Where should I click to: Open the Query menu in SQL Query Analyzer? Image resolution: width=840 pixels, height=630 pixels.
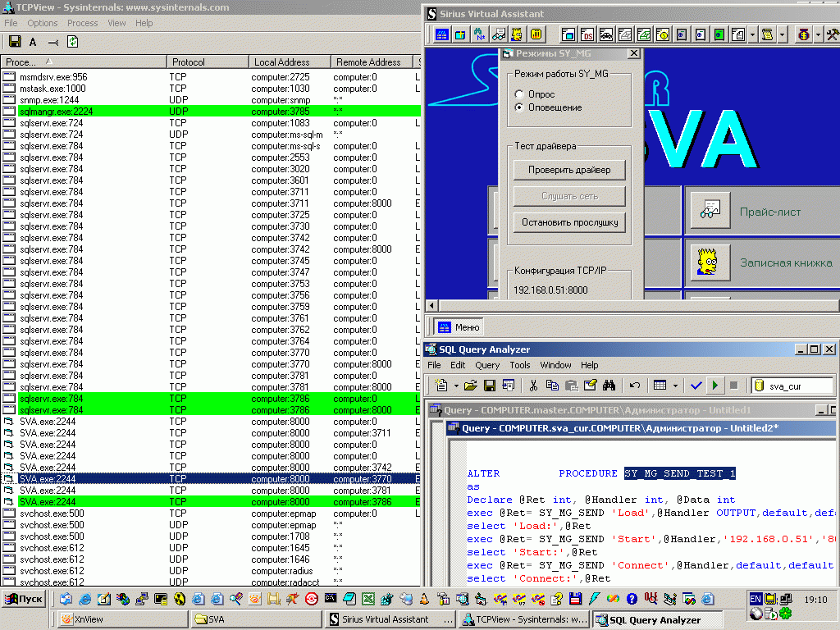pyautogui.click(x=487, y=365)
